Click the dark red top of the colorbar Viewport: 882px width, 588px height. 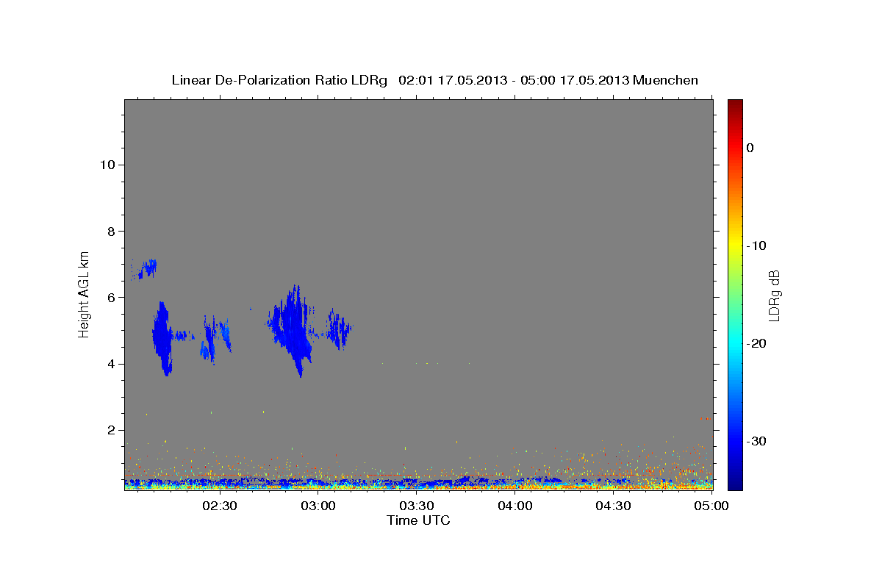point(735,104)
